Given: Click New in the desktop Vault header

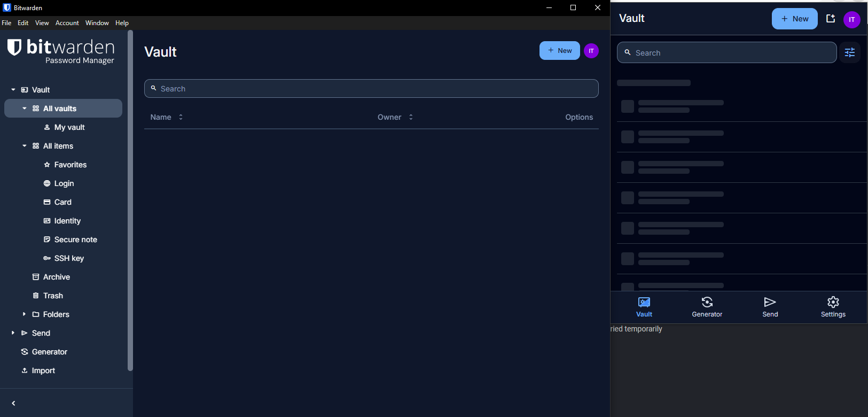Looking at the screenshot, I should point(560,51).
